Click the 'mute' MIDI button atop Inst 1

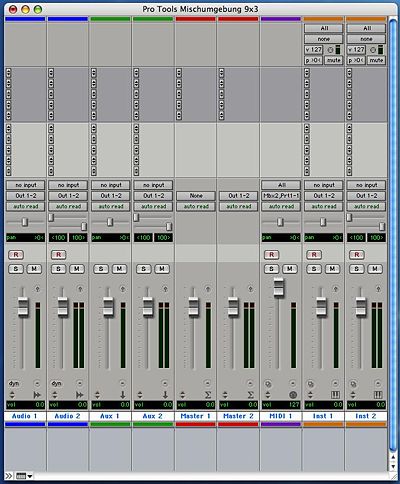(x=334, y=60)
